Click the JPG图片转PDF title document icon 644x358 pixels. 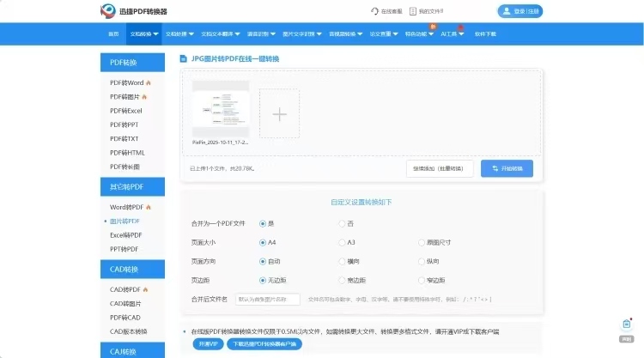[x=184, y=59]
